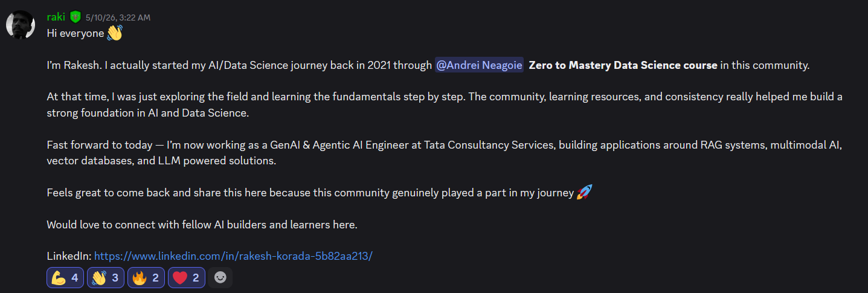The height and width of the screenshot is (293, 868).
Task: Open raki's profile avatar picture
Action: 20,25
